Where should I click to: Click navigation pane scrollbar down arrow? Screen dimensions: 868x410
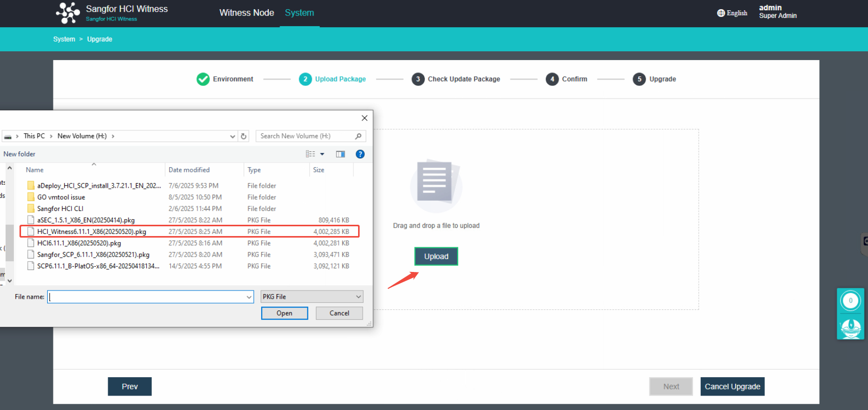tap(10, 281)
